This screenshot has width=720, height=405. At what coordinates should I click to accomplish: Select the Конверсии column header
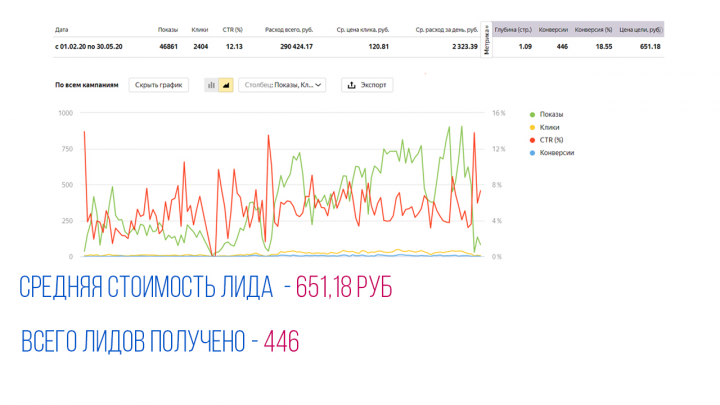[x=553, y=30]
